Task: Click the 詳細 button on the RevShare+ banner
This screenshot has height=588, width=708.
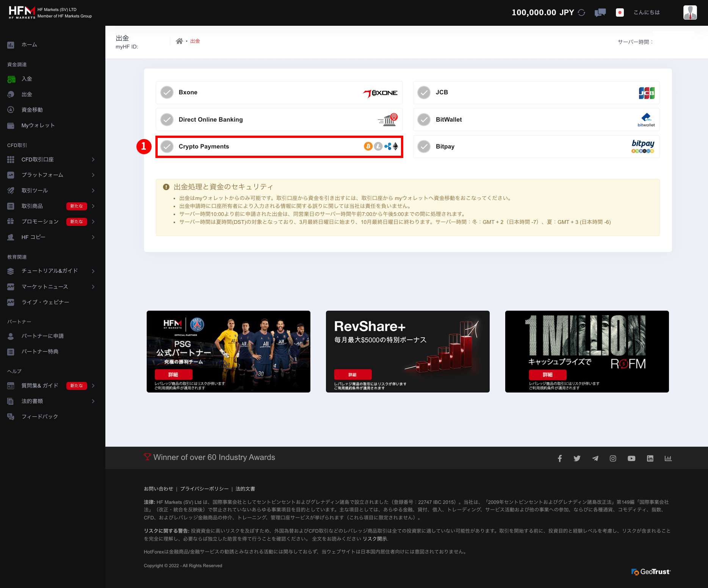Action: point(352,374)
